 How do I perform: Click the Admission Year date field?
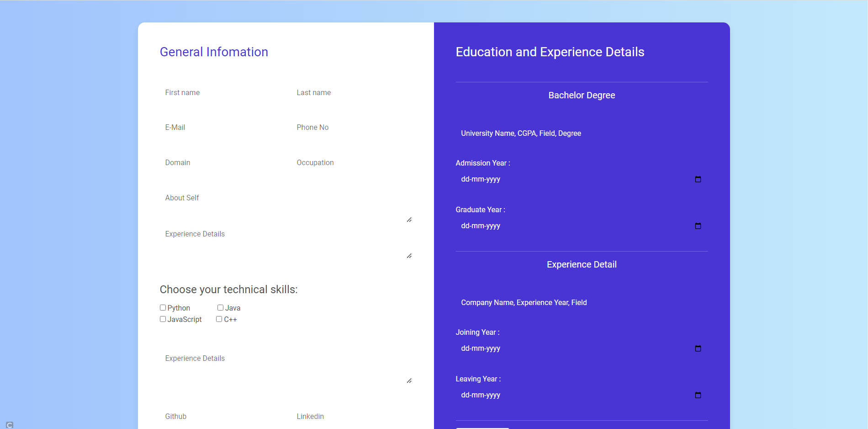coord(582,179)
